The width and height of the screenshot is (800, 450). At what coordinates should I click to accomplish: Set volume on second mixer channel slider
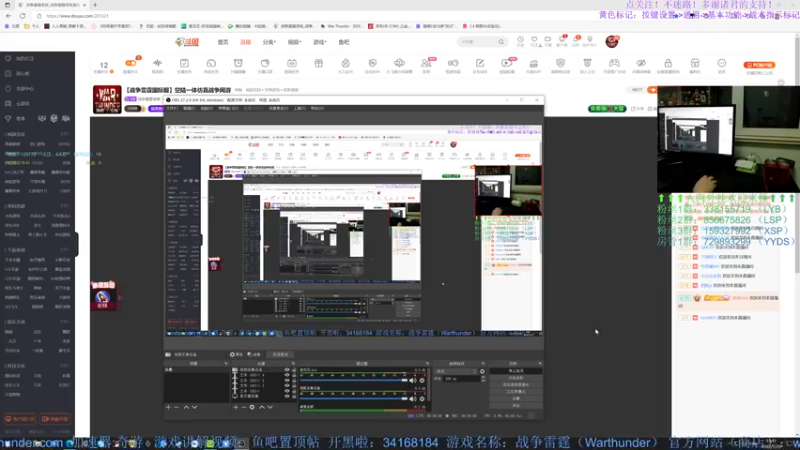click(x=354, y=399)
